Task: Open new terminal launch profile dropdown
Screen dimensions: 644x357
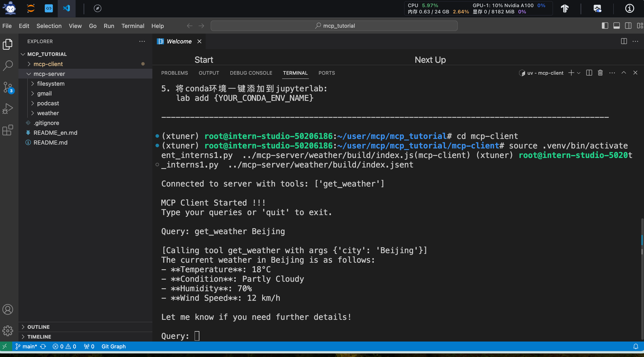Action: tap(579, 73)
